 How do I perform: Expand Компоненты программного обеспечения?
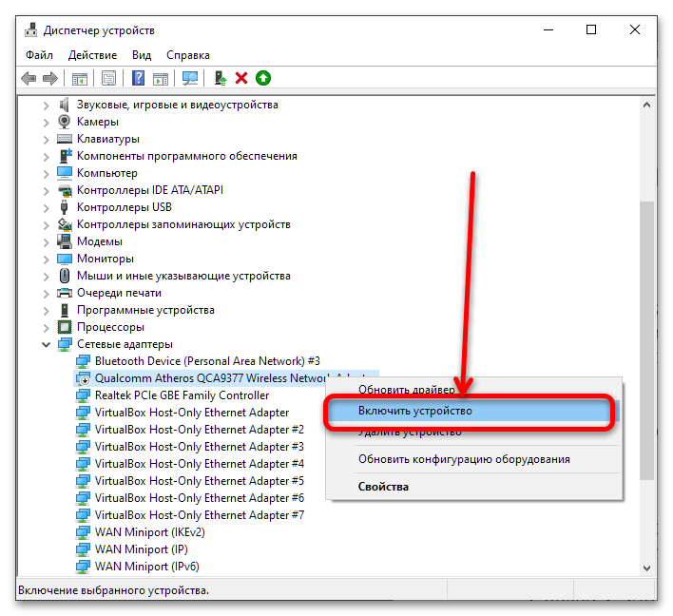47,157
